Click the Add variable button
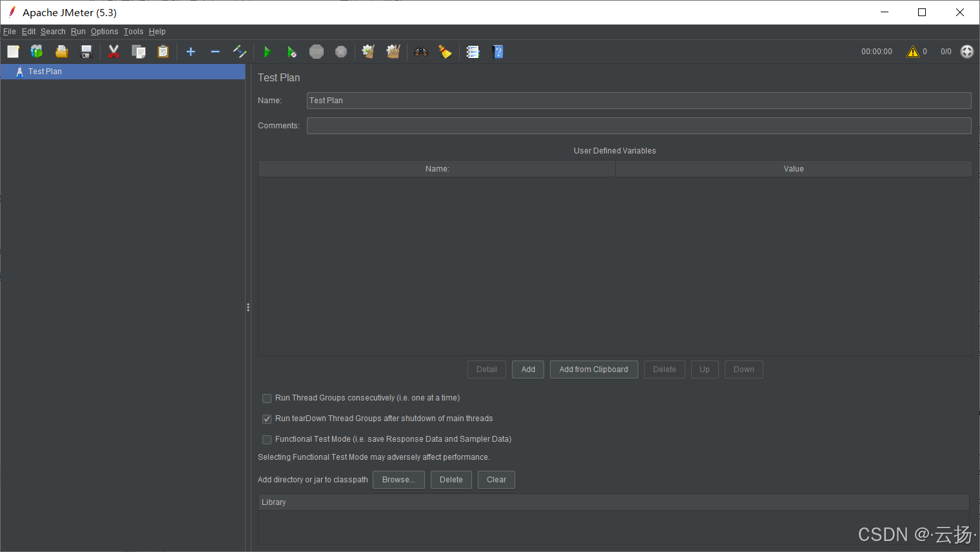 pyautogui.click(x=528, y=370)
